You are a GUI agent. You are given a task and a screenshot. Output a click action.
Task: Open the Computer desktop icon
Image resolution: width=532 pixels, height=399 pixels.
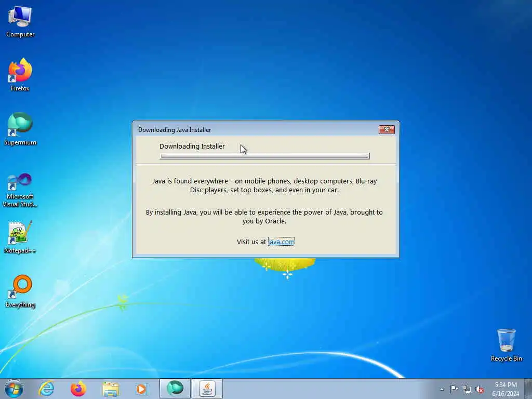[20, 22]
